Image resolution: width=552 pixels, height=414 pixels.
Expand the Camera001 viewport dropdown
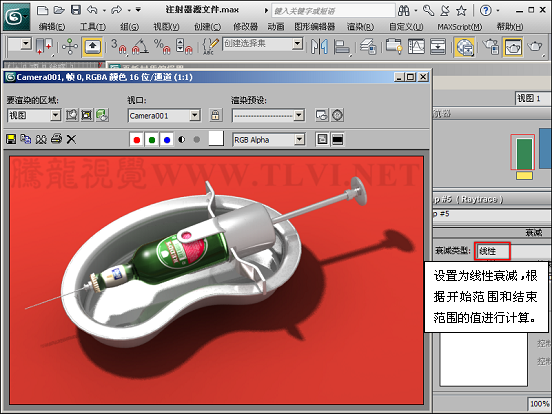(195, 115)
